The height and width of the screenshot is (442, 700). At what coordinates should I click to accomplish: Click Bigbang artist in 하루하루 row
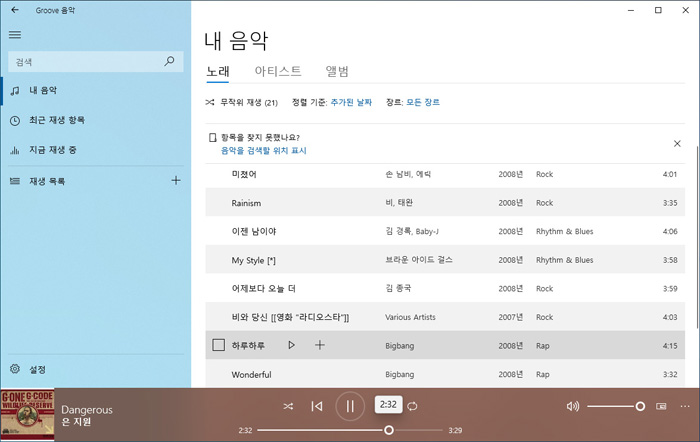400,346
